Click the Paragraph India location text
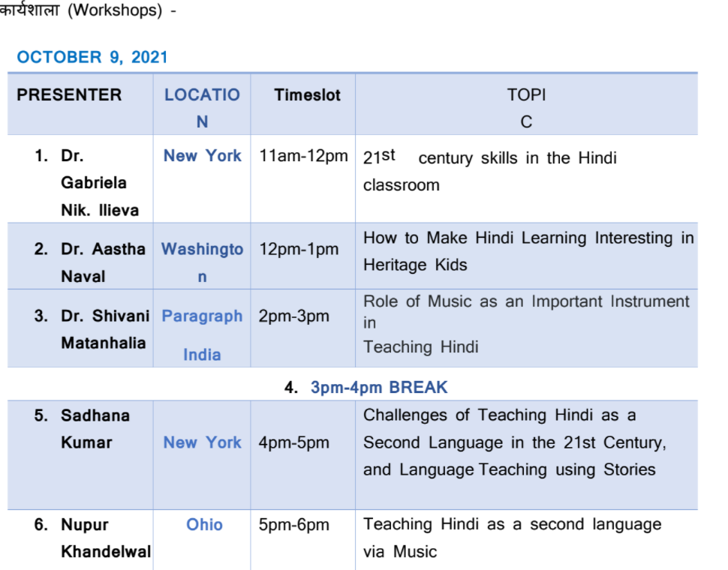The image size is (728, 570). [202, 334]
